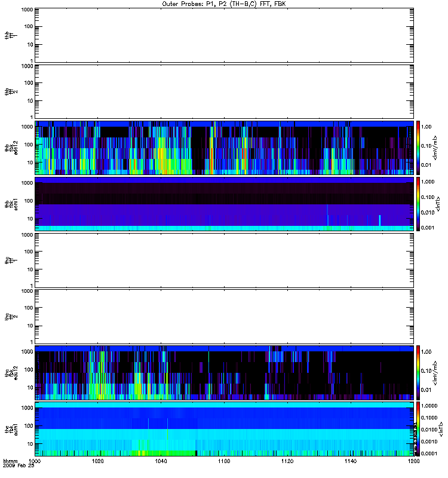This screenshot has height=478, width=448.
Task: Click the 1000 time tick label
Action: click(x=35, y=462)
